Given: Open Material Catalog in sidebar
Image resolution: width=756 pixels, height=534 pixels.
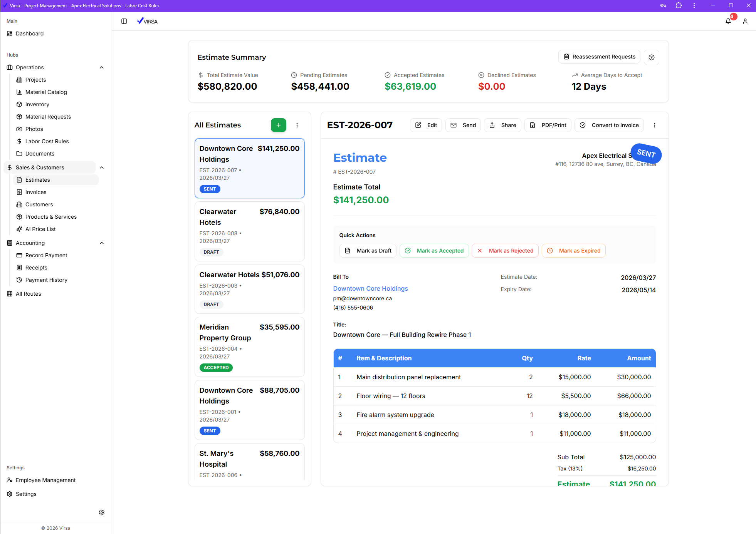Looking at the screenshot, I should pyautogui.click(x=46, y=92).
